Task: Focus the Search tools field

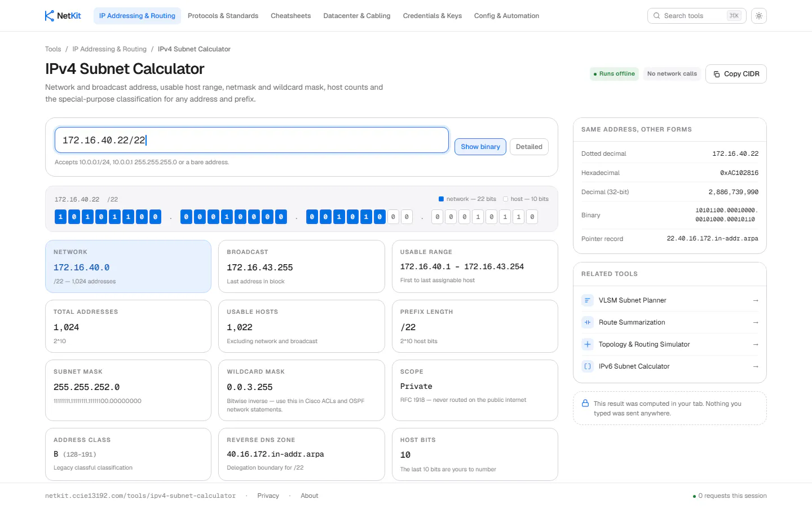Action: (x=697, y=16)
